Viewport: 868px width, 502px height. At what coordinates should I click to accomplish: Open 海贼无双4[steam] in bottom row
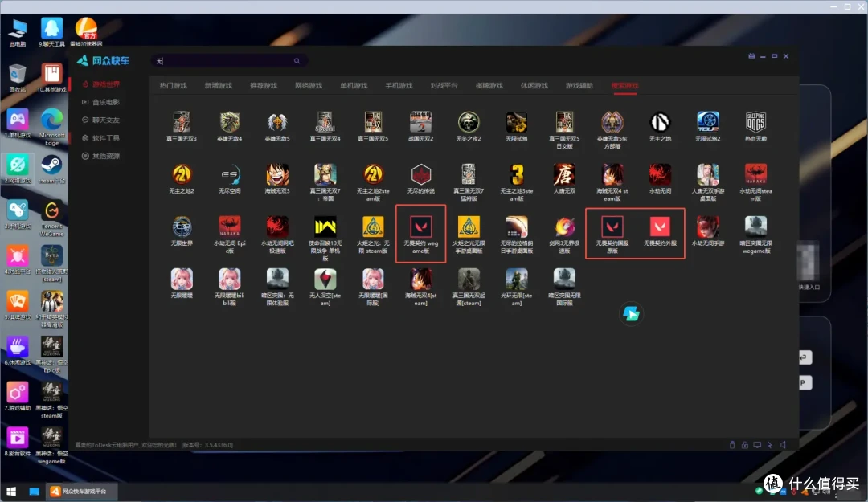point(420,279)
